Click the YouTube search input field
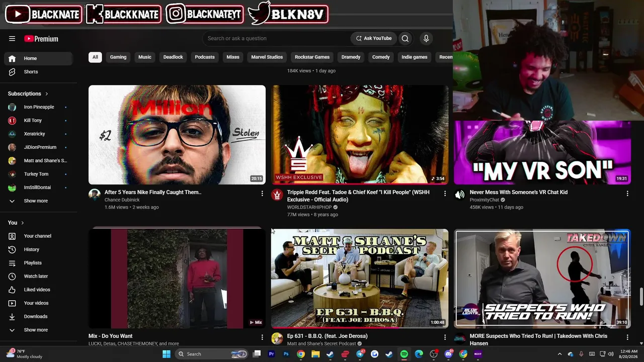This screenshot has height=362, width=644. click(x=277, y=38)
